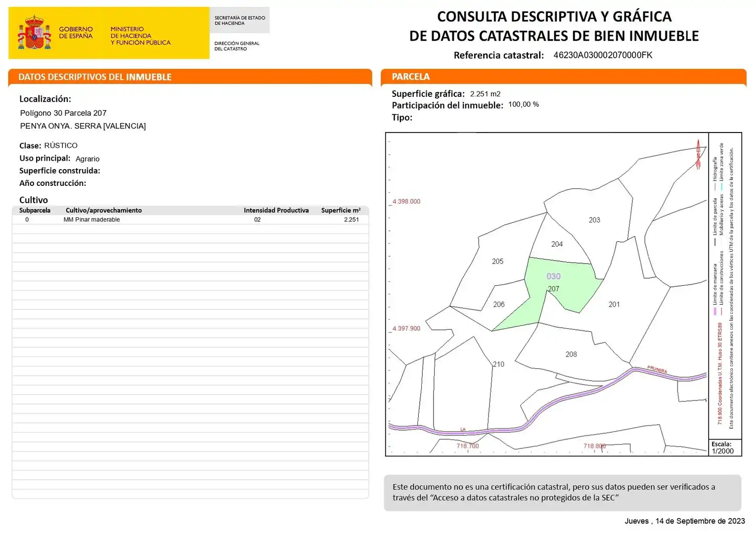Screen dimensions: 756x534
Task: Click the '2.251' surface cell in table
Action: [352, 220]
